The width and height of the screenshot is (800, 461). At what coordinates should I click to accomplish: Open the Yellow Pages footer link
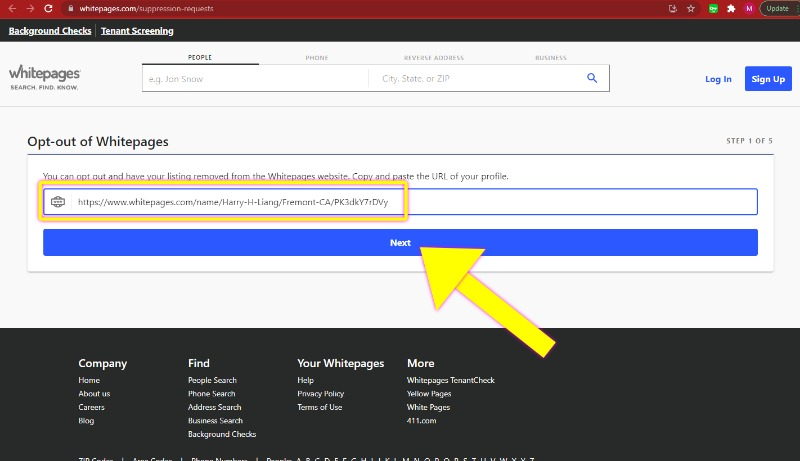429,394
